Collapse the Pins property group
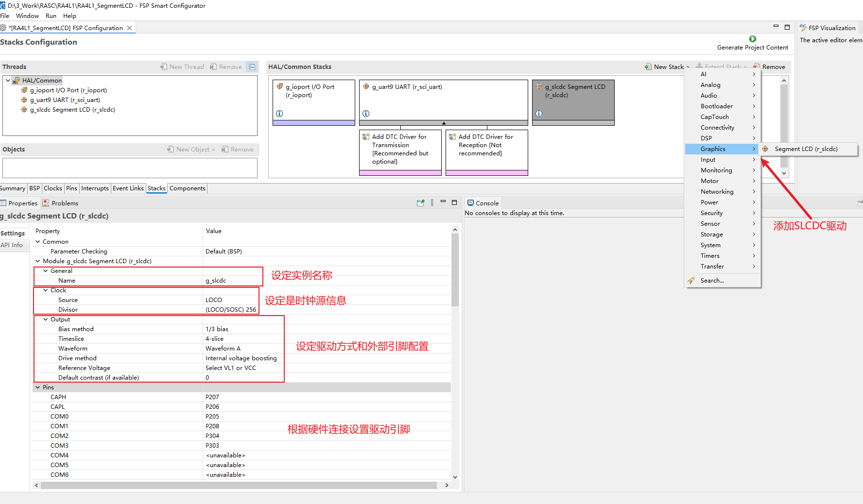The height and width of the screenshot is (504, 863). coord(37,387)
